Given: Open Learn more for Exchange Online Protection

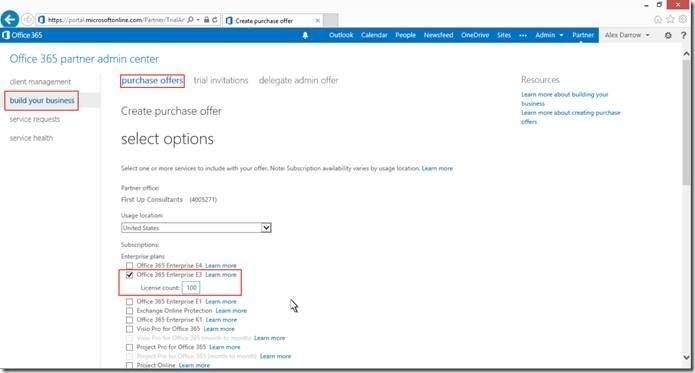Looking at the screenshot, I should 231,311.
